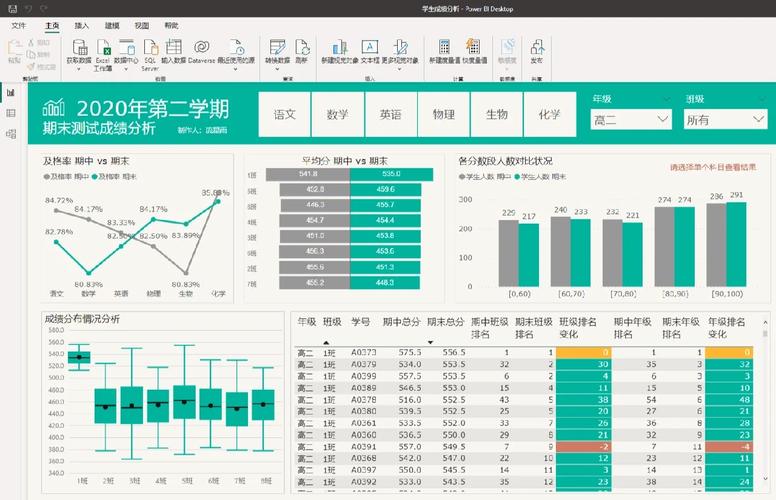Image resolution: width=776 pixels, height=500 pixels.
Task: Click the 数据中心 (Data hub) icon
Action: [x=127, y=47]
